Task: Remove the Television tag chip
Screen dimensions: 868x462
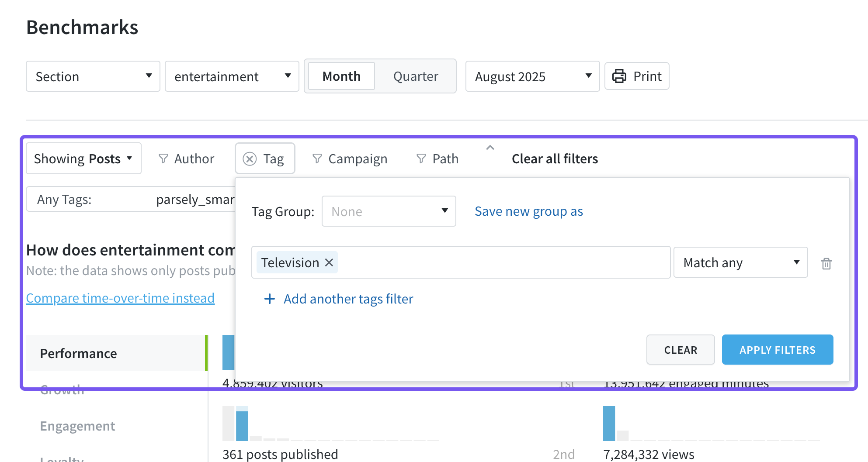Action: [x=329, y=262]
